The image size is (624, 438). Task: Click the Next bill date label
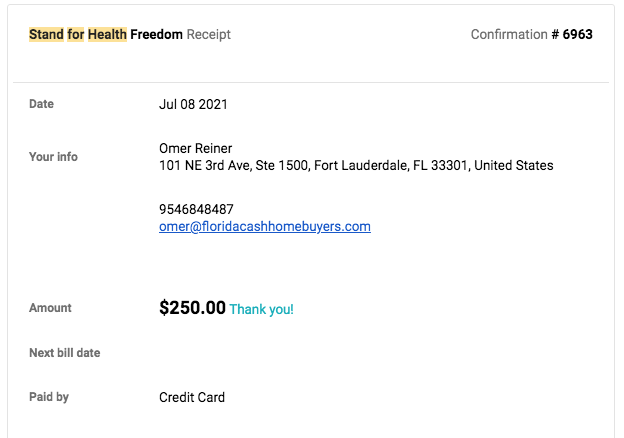click(64, 353)
